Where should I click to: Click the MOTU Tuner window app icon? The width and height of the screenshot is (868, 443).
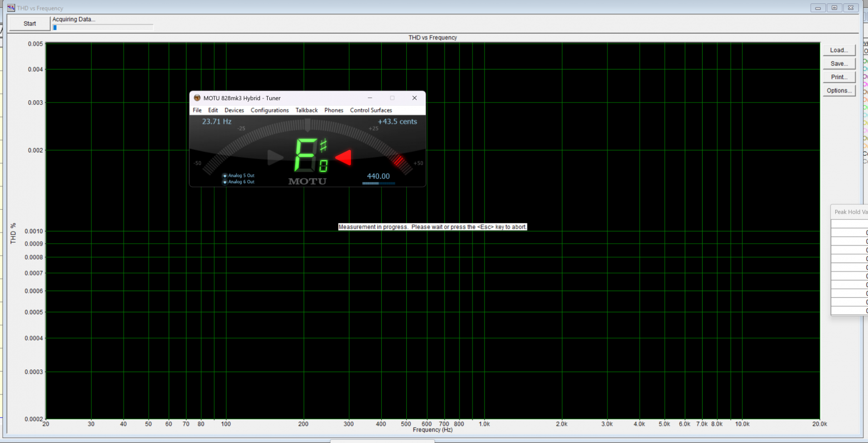point(197,98)
